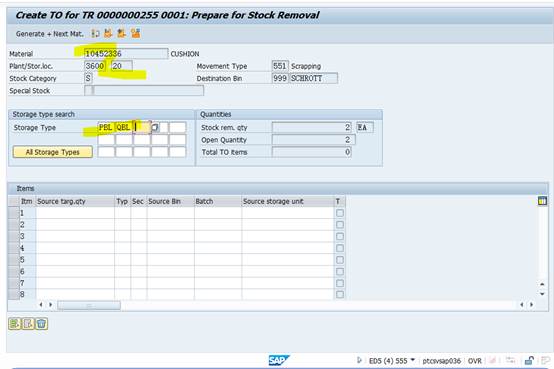Viewport: 554px width, 369px height.
Task: Click left arrow of right-side horizontal scrollbar
Action: (x=522, y=305)
